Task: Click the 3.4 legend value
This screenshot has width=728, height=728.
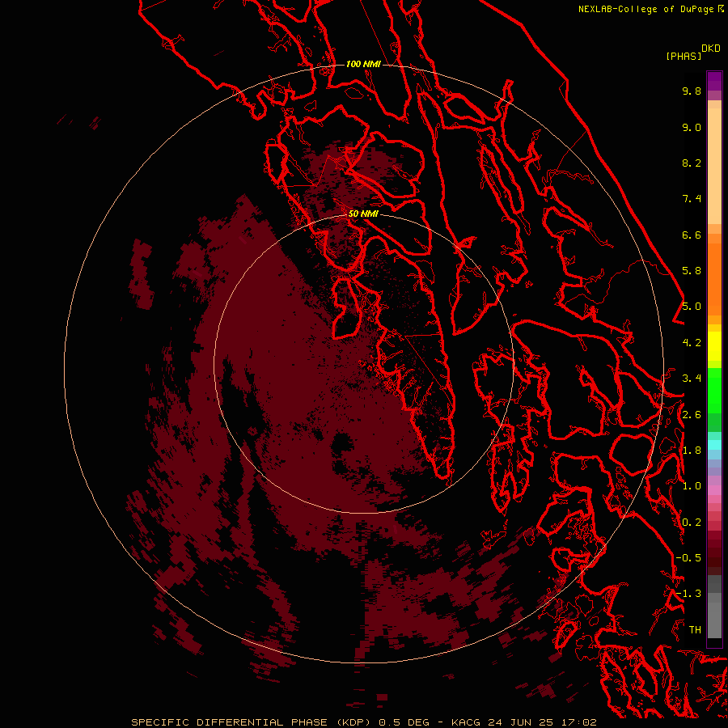Action: [x=692, y=379]
